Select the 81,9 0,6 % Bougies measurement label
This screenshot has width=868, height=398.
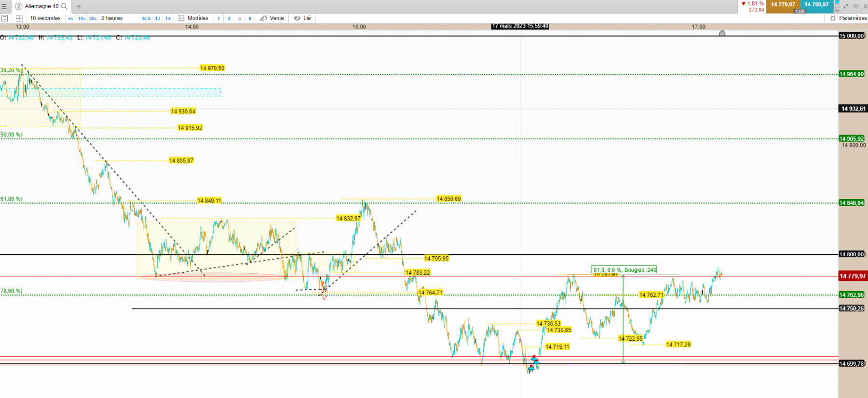pyautogui.click(x=624, y=270)
